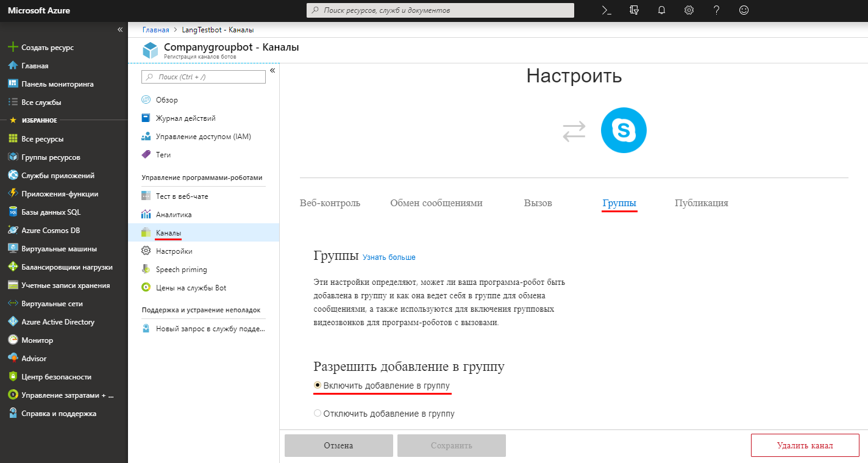
Task: Click the Группы ресурсов cube icon
Action: [12, 157]
